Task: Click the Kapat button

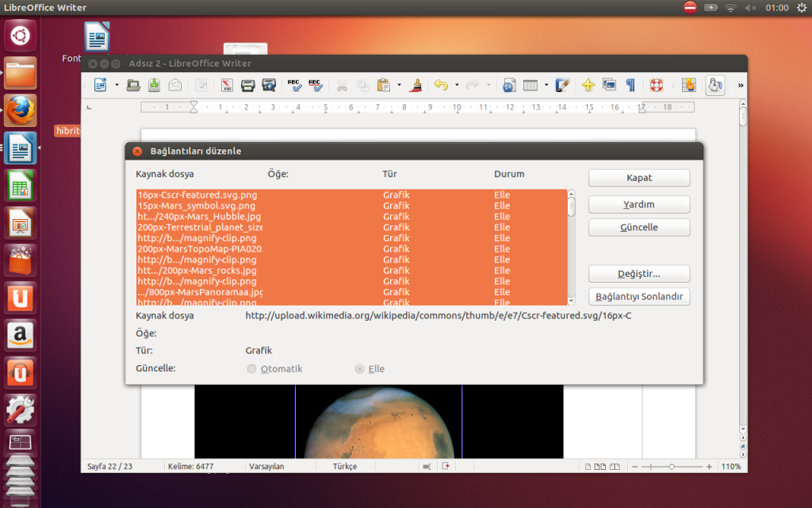Action: point(639,178)
